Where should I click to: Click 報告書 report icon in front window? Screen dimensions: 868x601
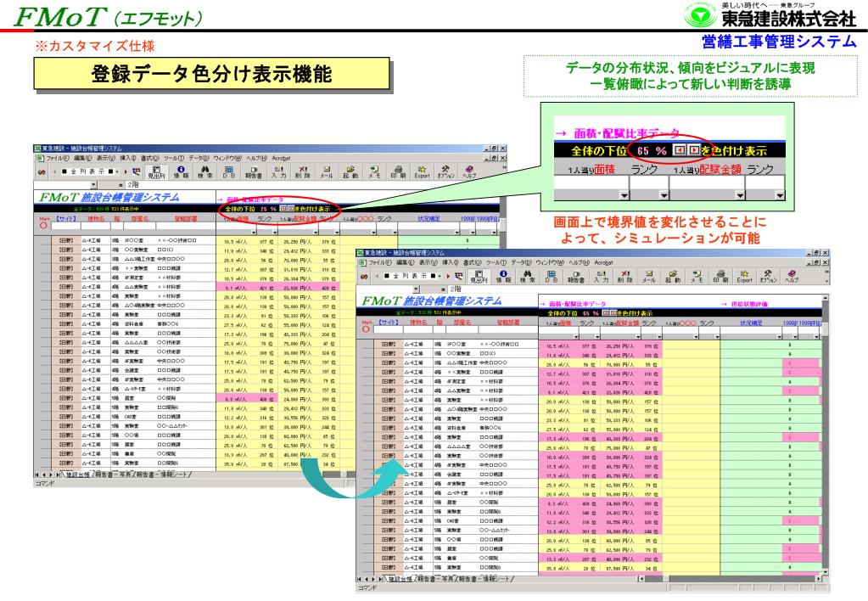pos(576,277)
